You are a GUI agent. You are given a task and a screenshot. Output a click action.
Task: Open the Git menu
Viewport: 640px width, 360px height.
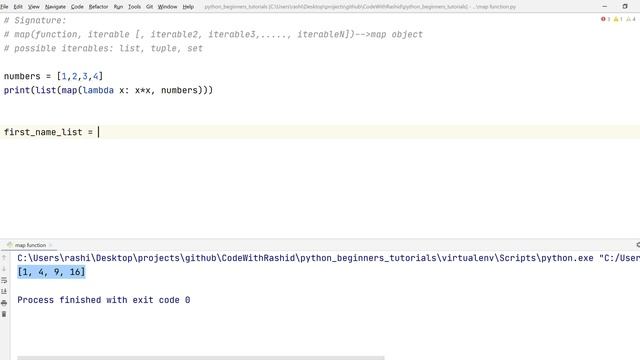pos(149,7)
